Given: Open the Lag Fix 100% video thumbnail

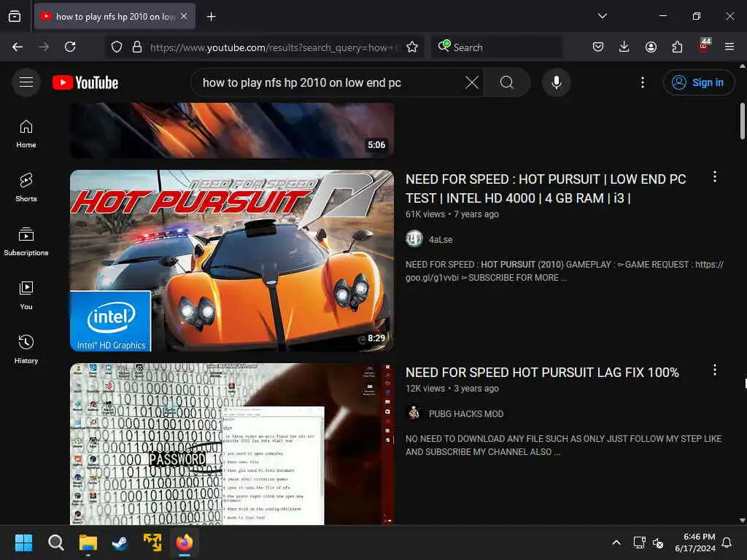Looking at the screenshot, I should point(232,444).
